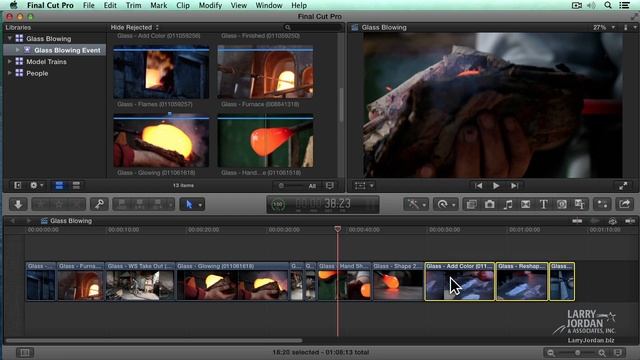Viewport: 640px width, 360px height.
Task: Open the View menu
Action: click(x=239, y=5)
